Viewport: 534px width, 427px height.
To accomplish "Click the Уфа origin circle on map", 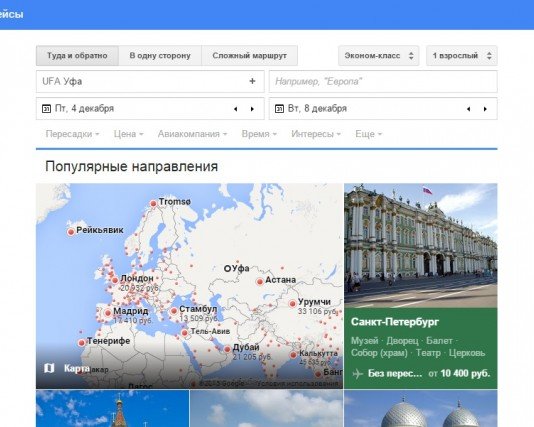I will [227, 269].
